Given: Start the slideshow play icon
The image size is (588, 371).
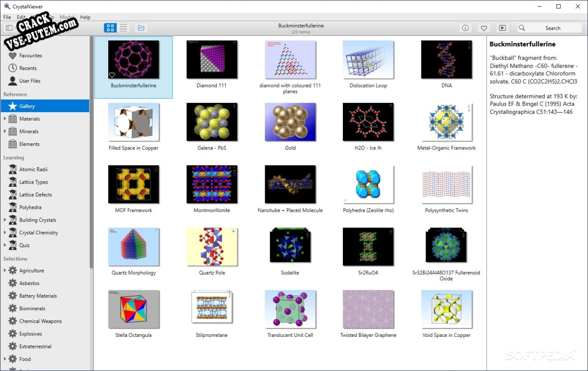Looking at the screenshot, I should (502, 28).
